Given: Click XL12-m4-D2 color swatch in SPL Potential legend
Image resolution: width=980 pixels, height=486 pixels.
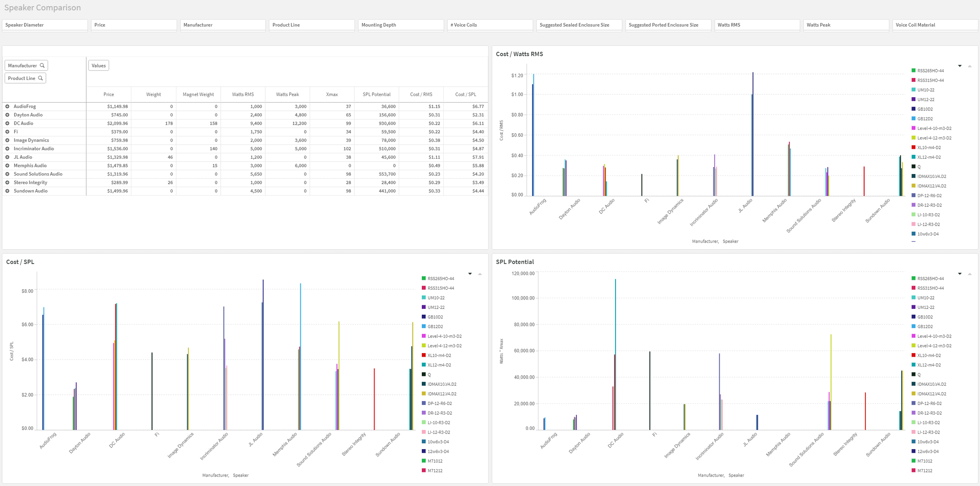Looking at the screenshot, I should pyautogui.click(x=913, y=365).
